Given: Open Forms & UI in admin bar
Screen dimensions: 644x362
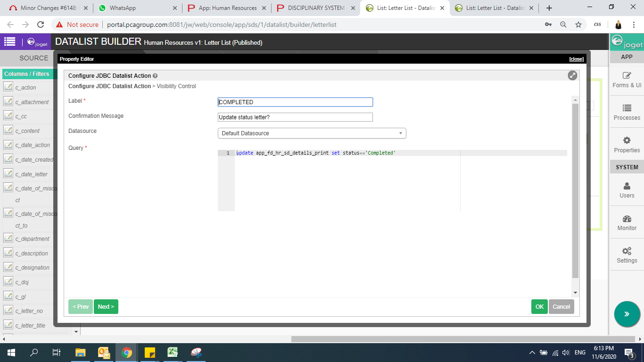Looking at the screenshot, I should pyautogui.click(x=627, y=80).
